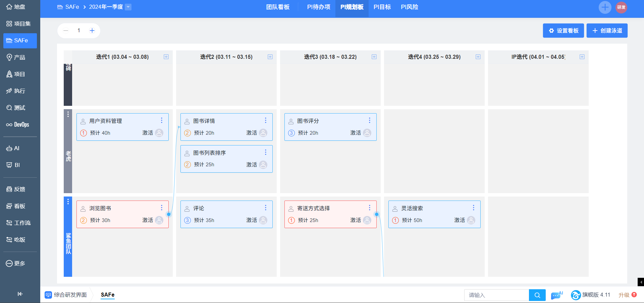Viewport: 644px width, 303px height.
Task: Open the DevOps sidebar section
Action: (x=18, y=125)
